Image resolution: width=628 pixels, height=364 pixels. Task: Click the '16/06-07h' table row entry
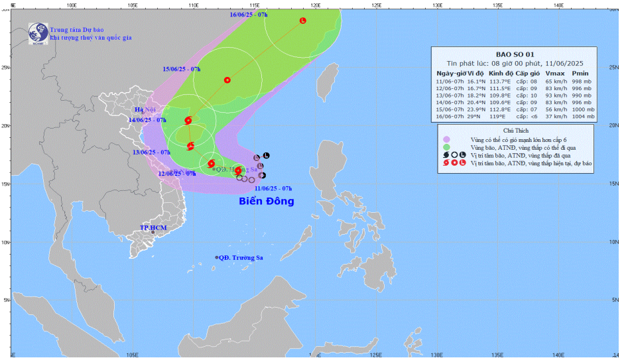[x=450, y=117]
